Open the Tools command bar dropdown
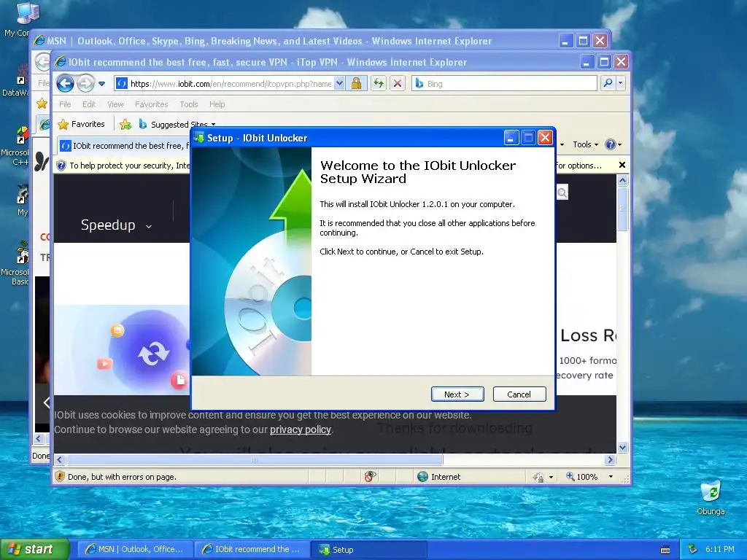Screen dimensions: 747x560 (586, 144)
